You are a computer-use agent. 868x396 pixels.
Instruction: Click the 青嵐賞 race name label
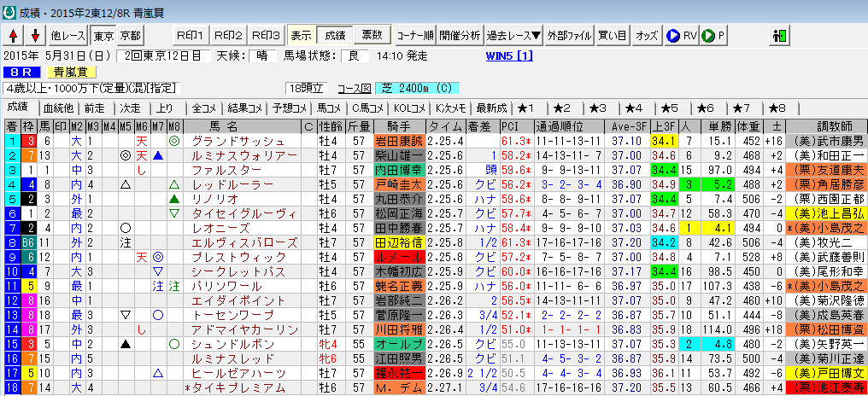72,72
